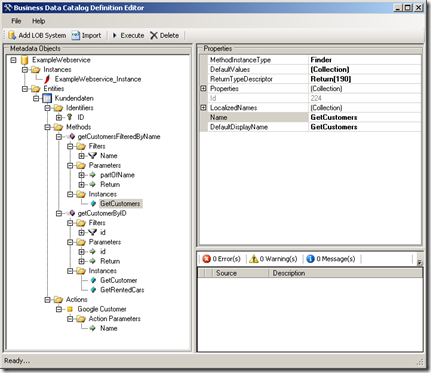Click the red error icon in message bar
Image resolution: width=431 pixels, height=373 pixels.
tap(207, 259)
